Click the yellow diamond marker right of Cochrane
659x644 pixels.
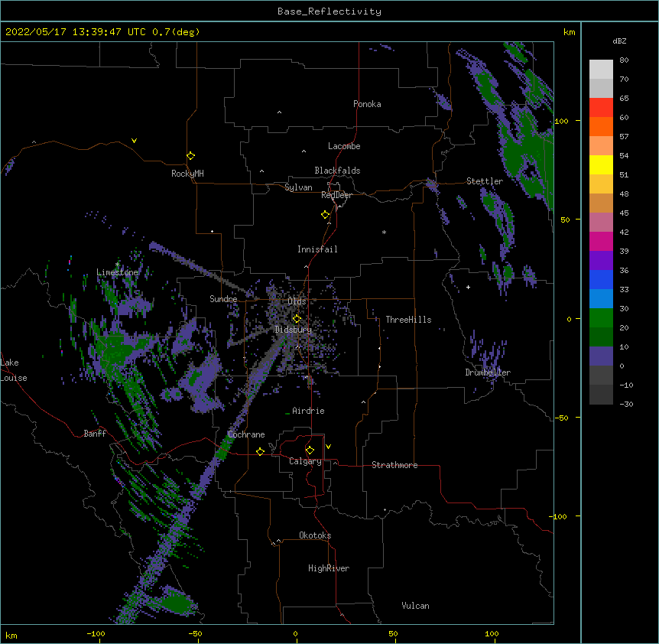[260, 451]
